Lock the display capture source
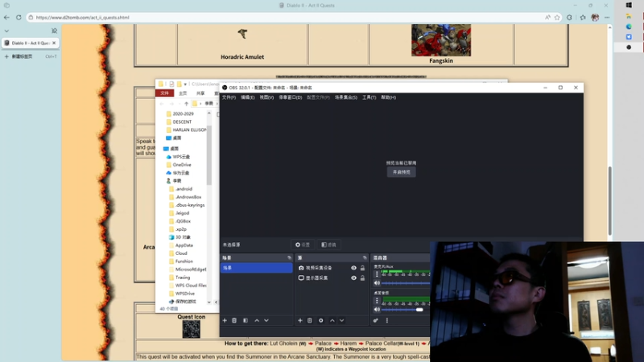Screen dimensions: 644x362 [x=362, y=278]
